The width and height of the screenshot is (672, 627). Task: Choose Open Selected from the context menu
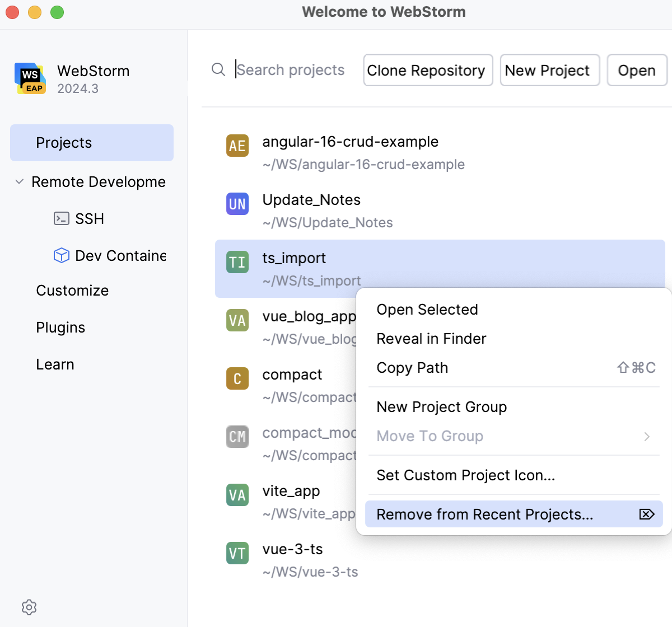pos(427,309)
